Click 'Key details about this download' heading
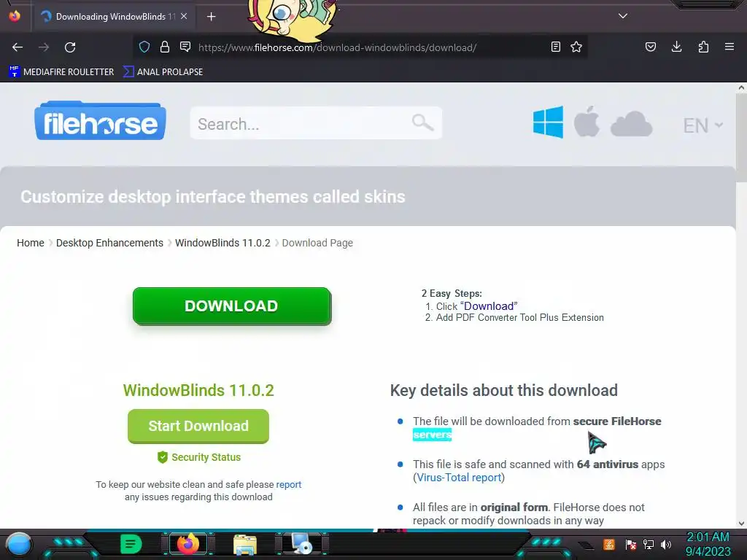747x560 pixels. click(503, 391)
